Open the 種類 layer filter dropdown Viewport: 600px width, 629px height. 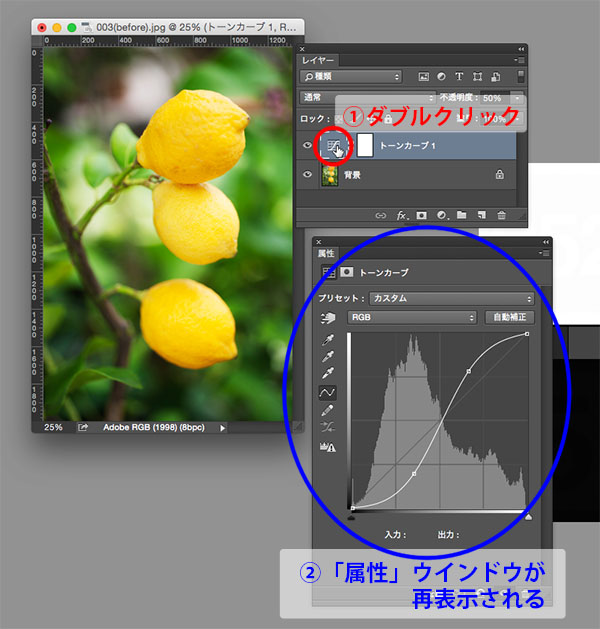pos(354,77)
